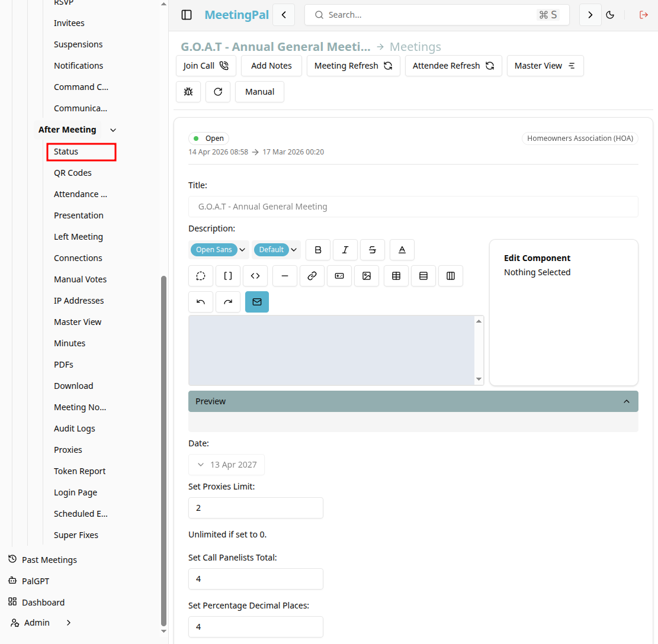The image size is (658, 644).
Task: Open Invitees in sidebar
Action: click(69, 23)
